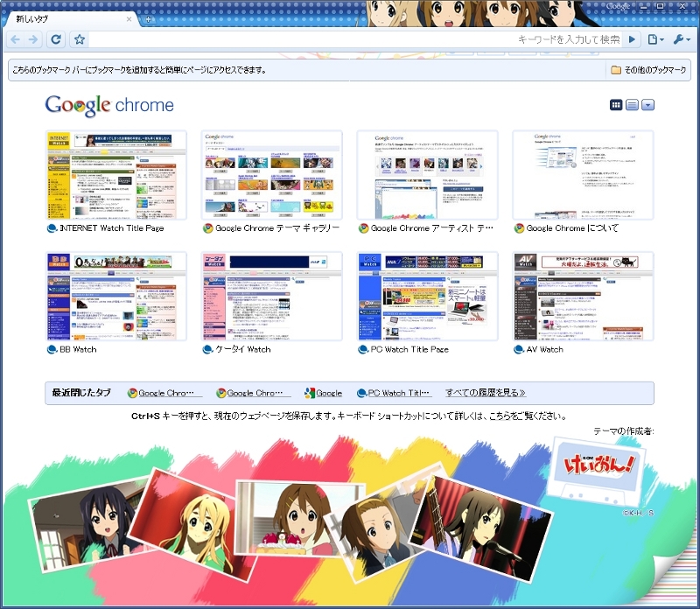
Task: Open the Google Chrome について thumbnail
Action: pyautogui.click(x=583, y=175)
